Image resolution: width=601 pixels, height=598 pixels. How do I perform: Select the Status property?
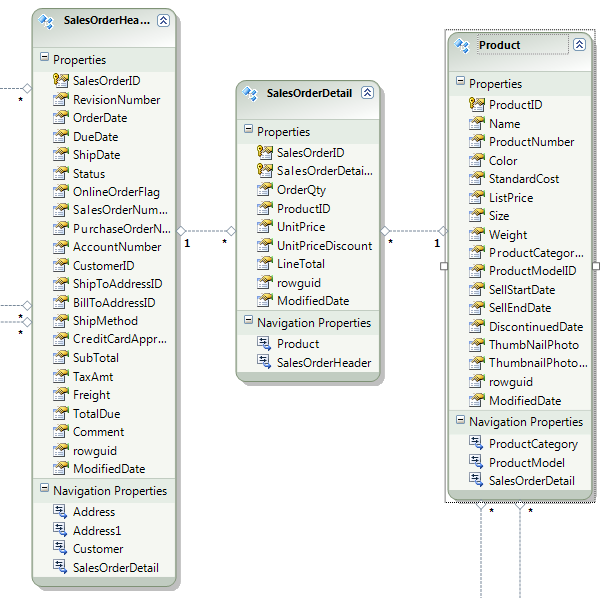coord(89,174)
